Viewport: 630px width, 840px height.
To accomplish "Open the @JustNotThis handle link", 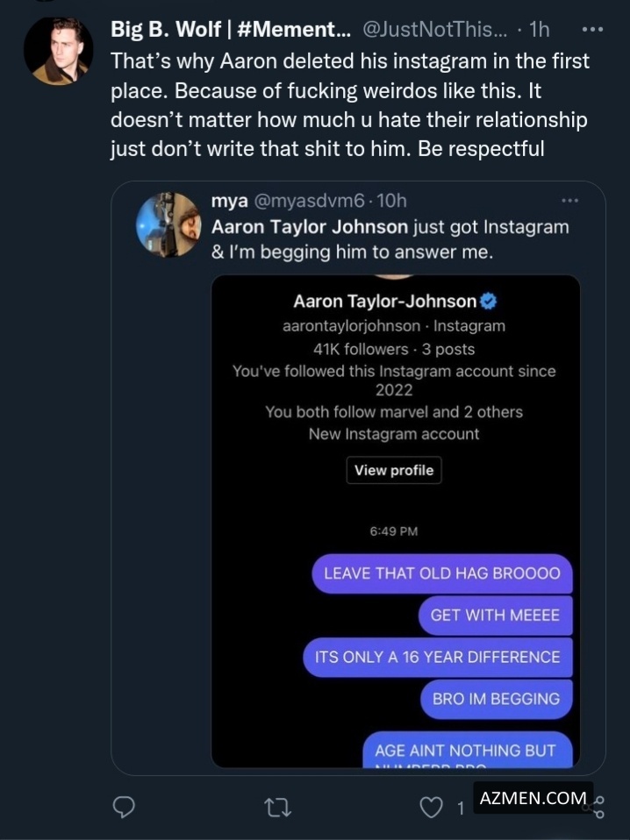I will (434, 29).
